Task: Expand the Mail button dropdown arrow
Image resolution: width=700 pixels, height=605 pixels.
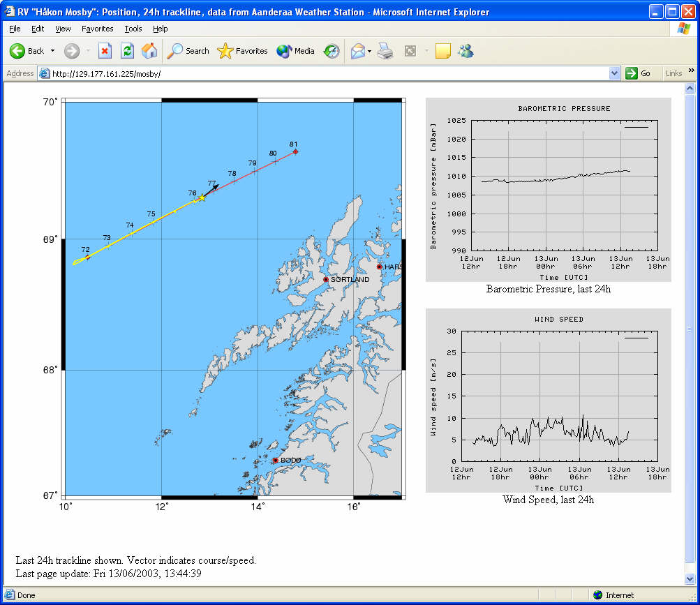Action: coord(369,52)
